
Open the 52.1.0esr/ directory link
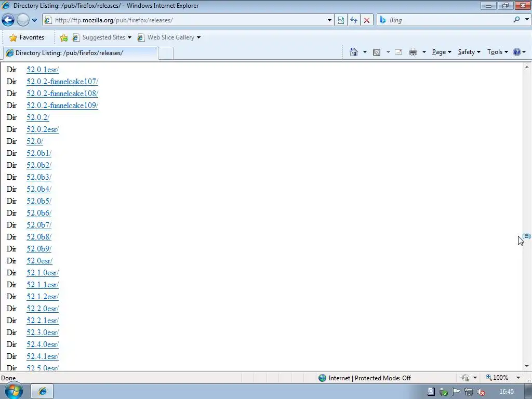click(x=43, y=273)
